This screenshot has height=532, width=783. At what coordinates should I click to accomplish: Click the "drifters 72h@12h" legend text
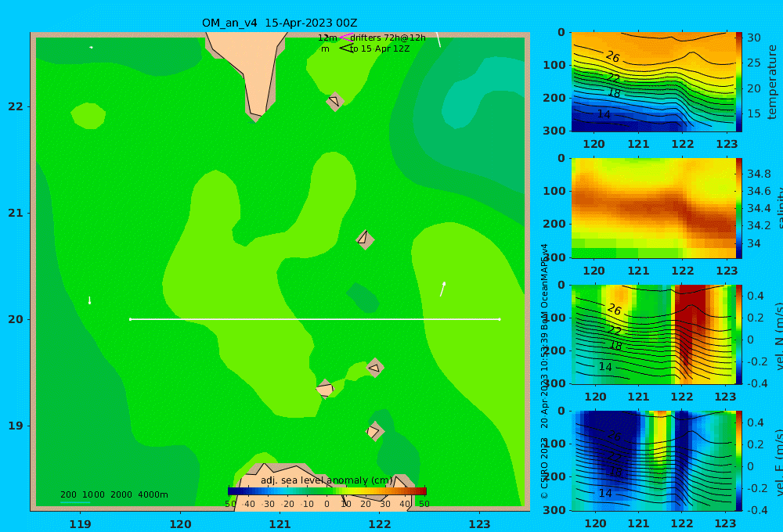(388, 38)
